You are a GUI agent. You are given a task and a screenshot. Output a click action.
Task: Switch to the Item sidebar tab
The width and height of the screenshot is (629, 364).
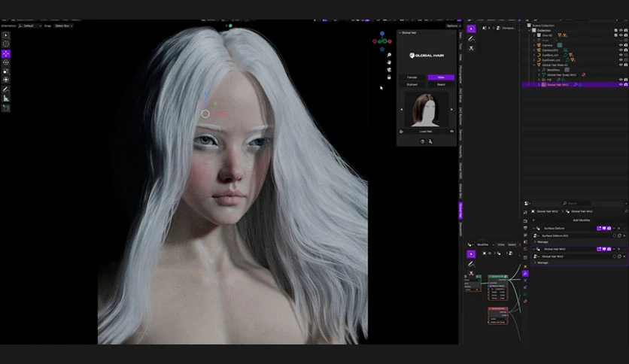[x=460, y=35]
